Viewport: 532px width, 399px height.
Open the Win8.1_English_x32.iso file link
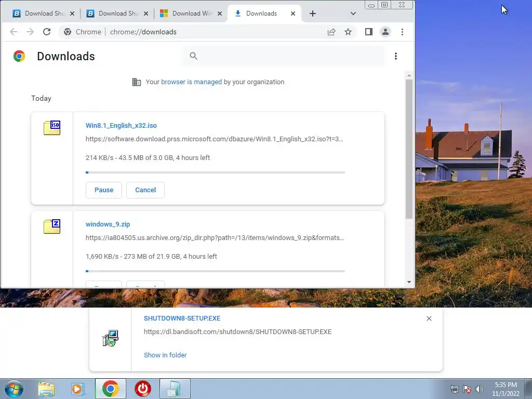pyautogui.click(x=121, y=126)
